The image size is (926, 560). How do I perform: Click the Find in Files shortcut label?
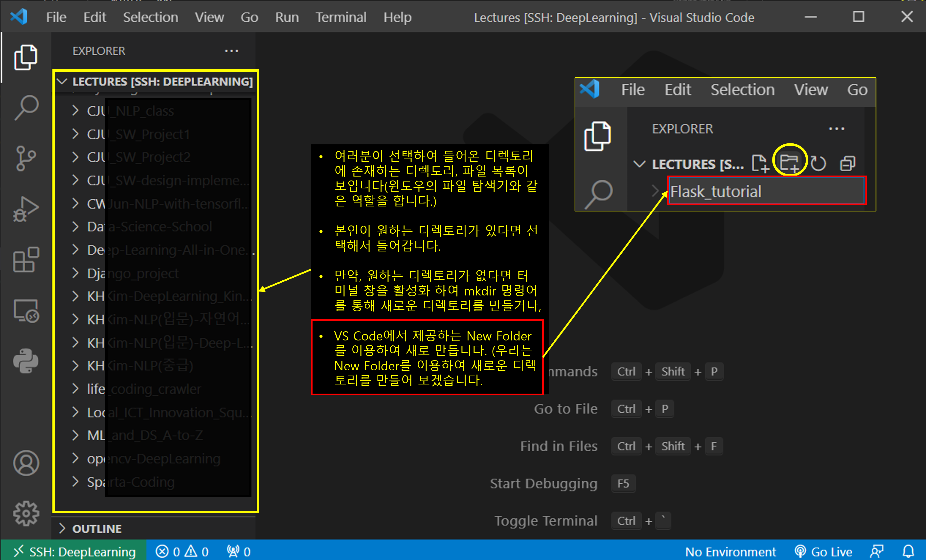(559, 446)
